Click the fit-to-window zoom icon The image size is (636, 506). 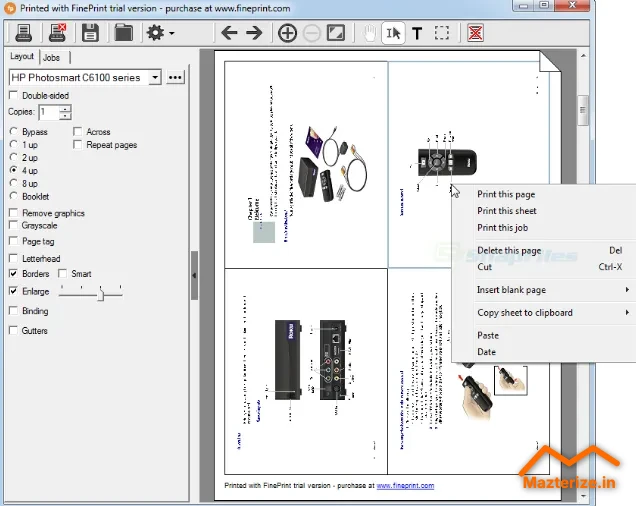[x=336, y=33]
